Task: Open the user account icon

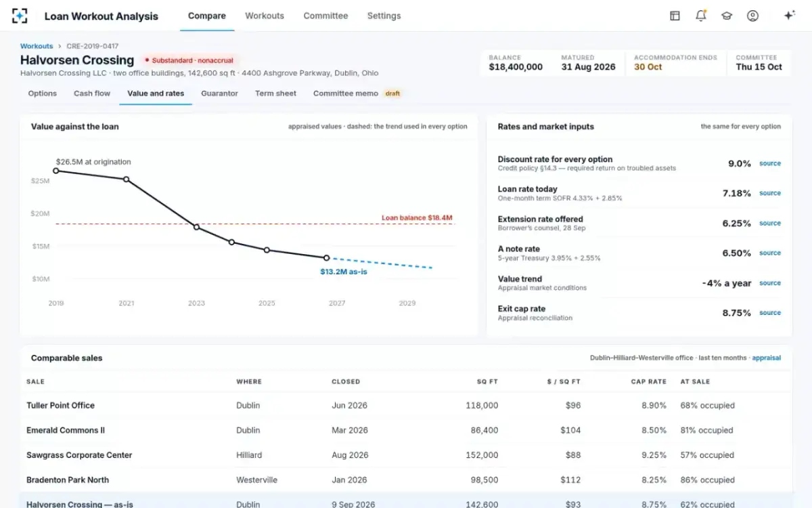Action: [752, 16]
